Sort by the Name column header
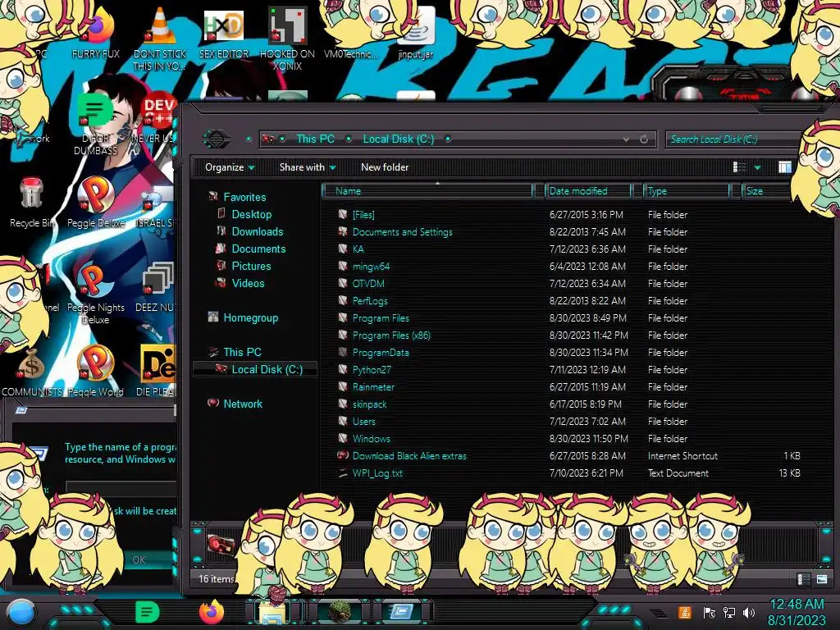 point(427,191)
